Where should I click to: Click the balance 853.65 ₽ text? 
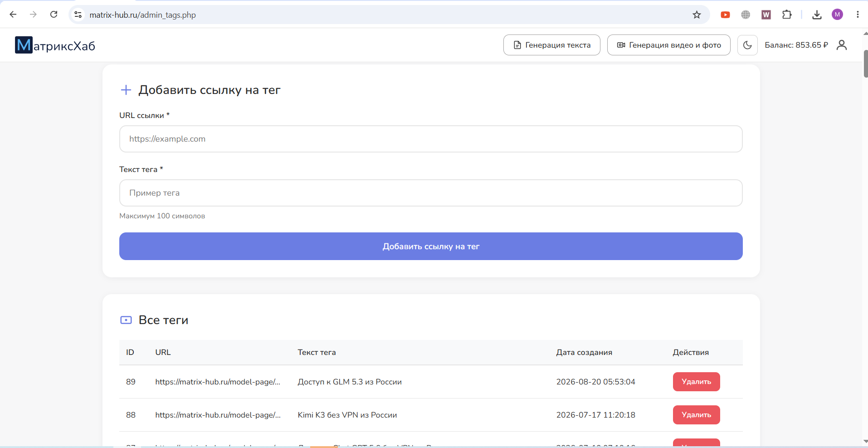pyautogui.click(x=796, y=45)
